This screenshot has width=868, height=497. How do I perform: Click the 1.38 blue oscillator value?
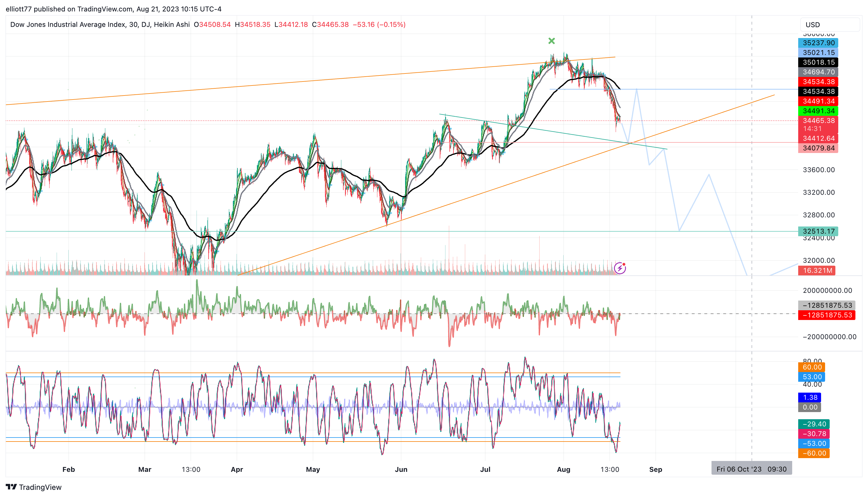pos(810,397)
